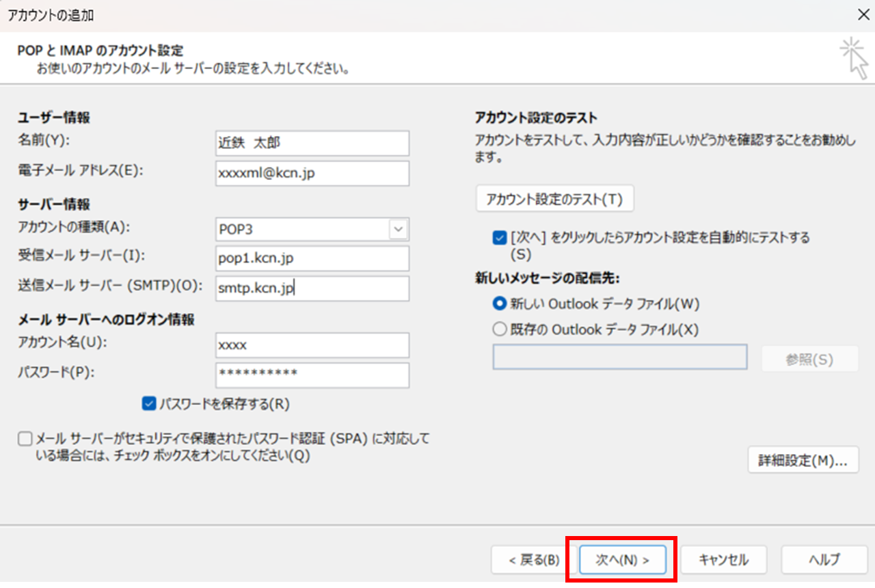Click the 参照(S) button
Image resolution: width=875 pixels, height=588 pixels.
(810, 357)
